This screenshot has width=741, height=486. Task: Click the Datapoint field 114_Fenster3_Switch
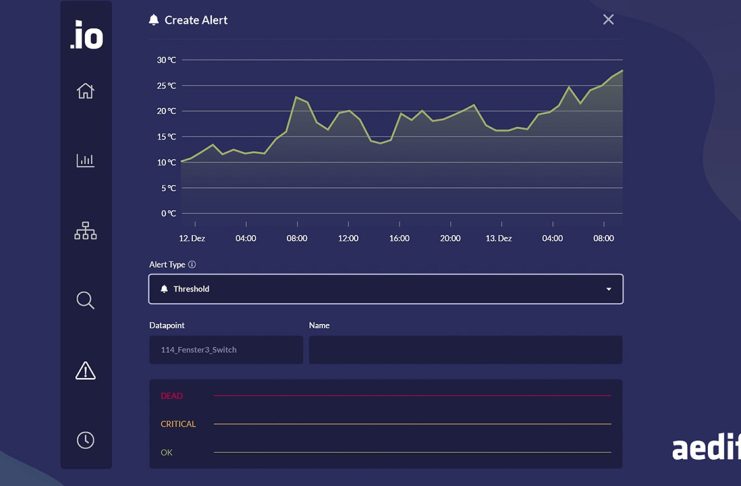(226, 350)
